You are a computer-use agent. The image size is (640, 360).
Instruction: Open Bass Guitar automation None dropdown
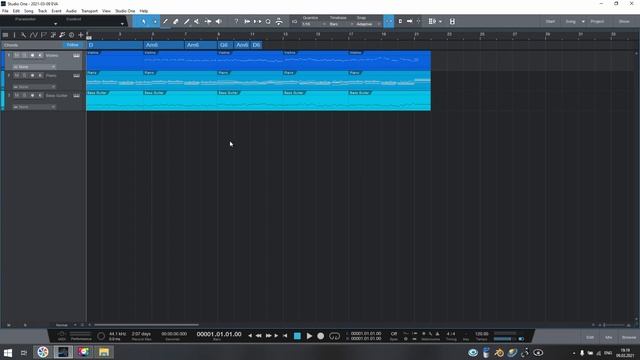(34, 107)
